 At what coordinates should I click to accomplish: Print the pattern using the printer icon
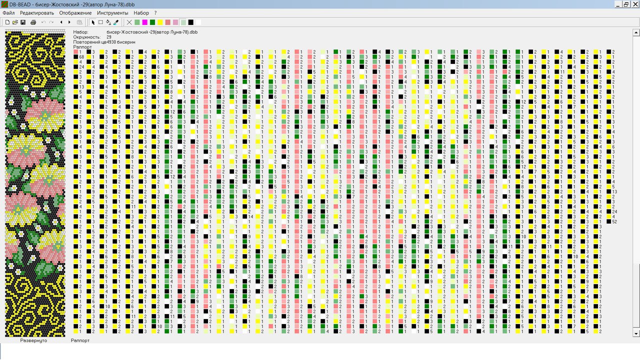pyautogui.click(x=33, y=22)
